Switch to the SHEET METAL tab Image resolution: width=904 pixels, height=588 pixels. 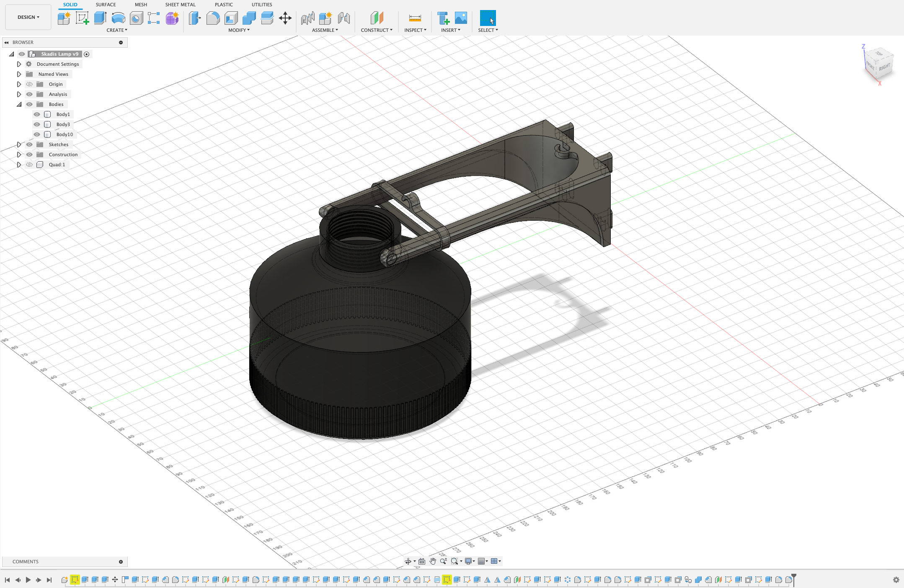(180, 5)
